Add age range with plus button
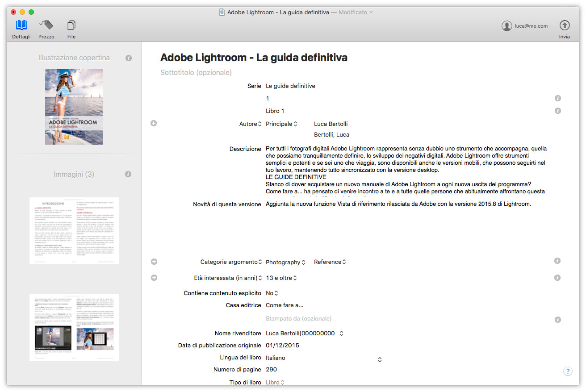 click(x=154, y=278)
